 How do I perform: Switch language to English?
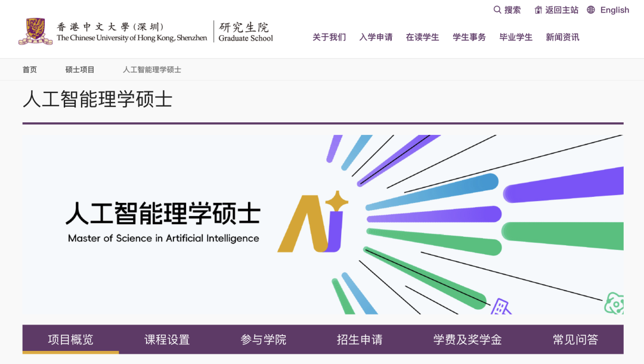614,10
